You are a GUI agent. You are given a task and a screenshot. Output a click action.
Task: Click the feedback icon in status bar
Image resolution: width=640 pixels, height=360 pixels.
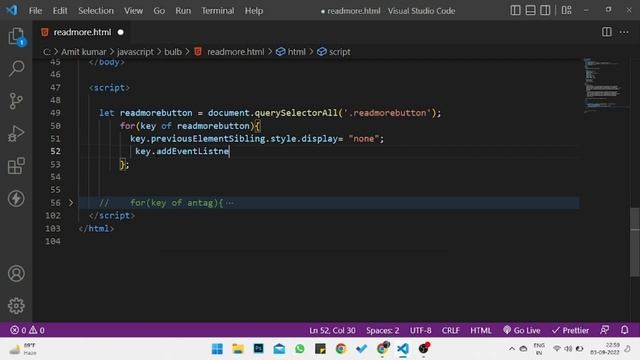(604, 330)
